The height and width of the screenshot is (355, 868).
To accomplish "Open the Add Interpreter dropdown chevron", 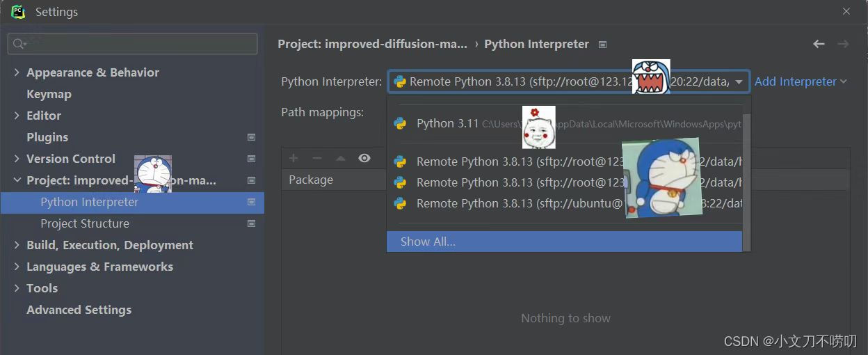I will [844, 81].
